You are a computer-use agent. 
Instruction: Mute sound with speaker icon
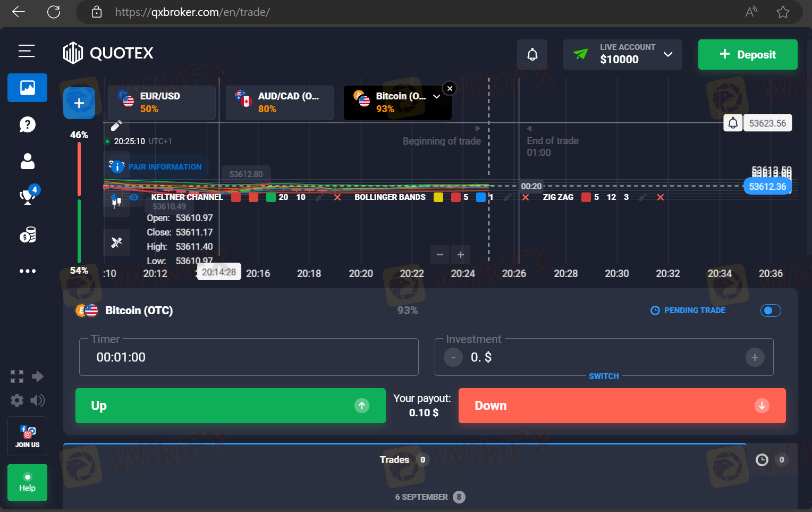tap(38, 400)
